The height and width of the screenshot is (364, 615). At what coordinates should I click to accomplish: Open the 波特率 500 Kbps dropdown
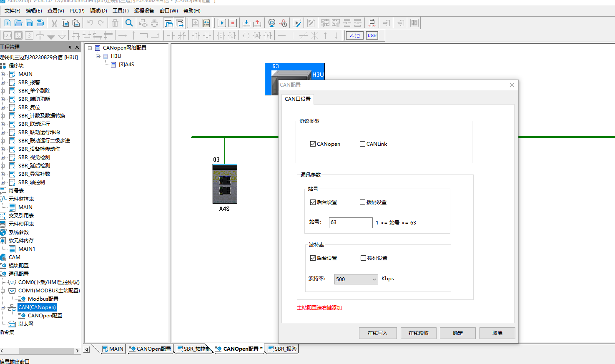click(x=356, y=279)
